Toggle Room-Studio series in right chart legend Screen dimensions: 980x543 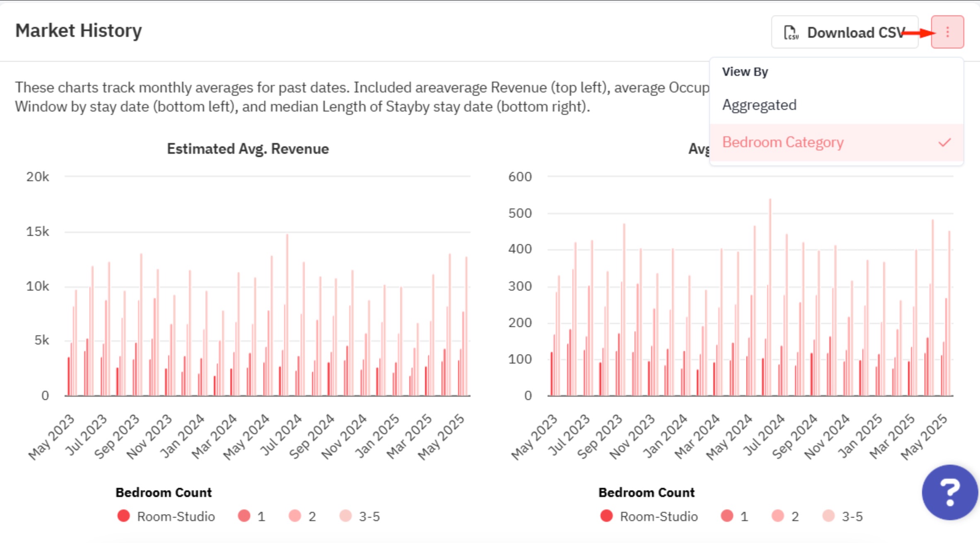[649, 516]
